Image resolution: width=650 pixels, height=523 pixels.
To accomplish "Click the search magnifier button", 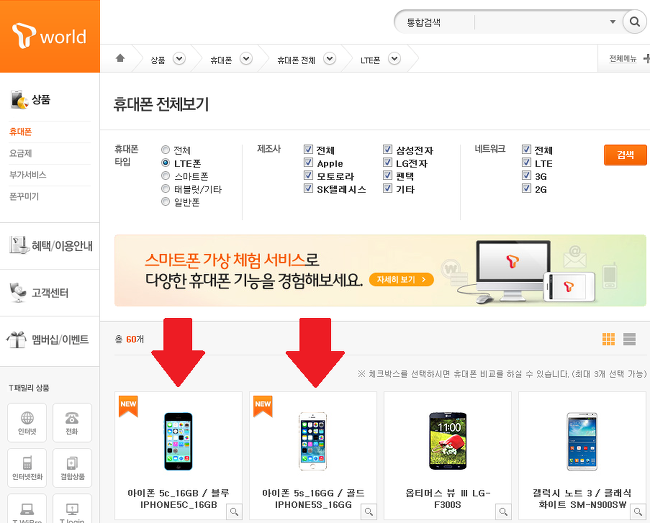I will (x=635, y=22).
